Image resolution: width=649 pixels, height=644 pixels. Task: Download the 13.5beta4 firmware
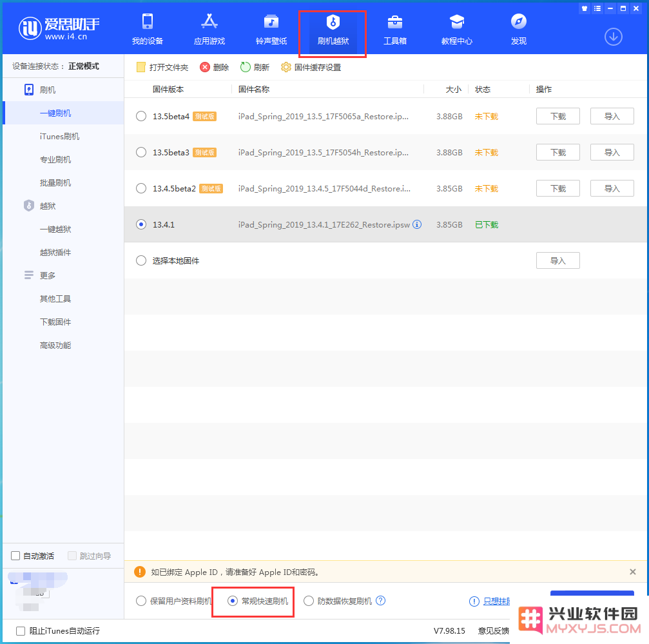(x=557, y=116)
